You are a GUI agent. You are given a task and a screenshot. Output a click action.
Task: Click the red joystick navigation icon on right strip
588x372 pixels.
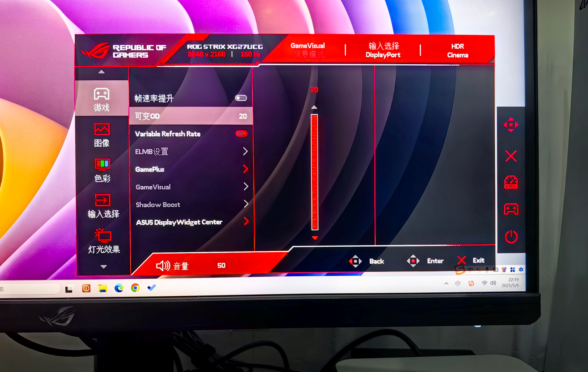pyautogui.click(x=511, y=125)
